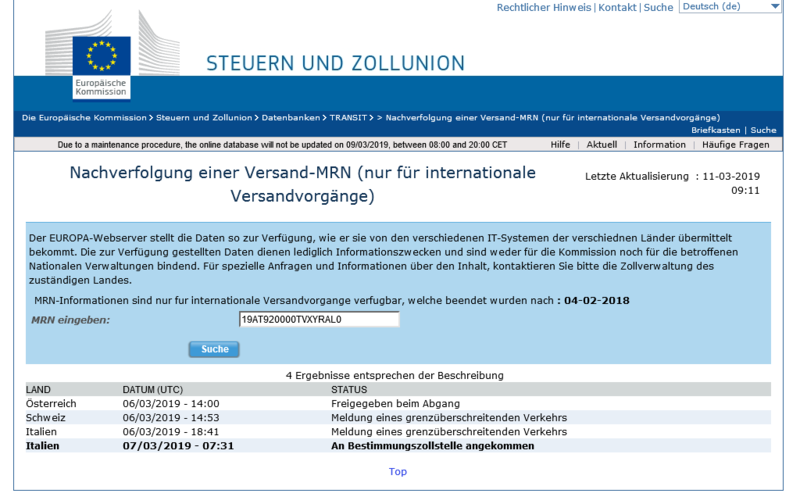Click the LAND column header

38,390
